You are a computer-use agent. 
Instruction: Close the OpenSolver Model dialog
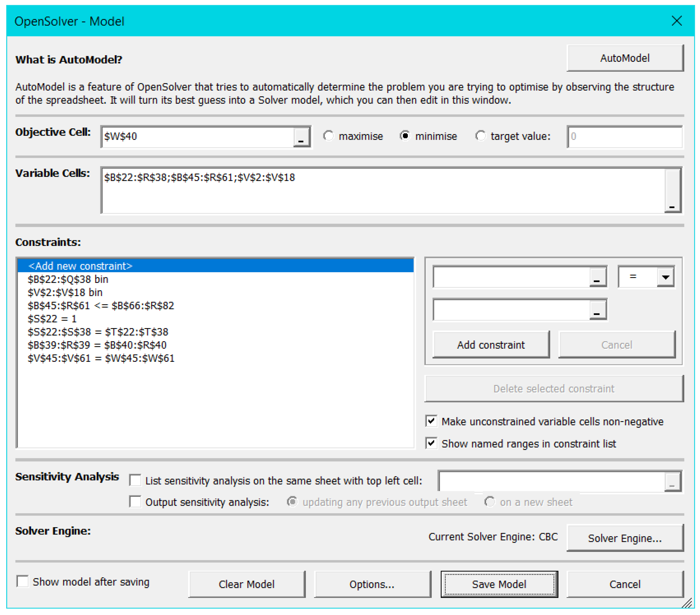676,21
